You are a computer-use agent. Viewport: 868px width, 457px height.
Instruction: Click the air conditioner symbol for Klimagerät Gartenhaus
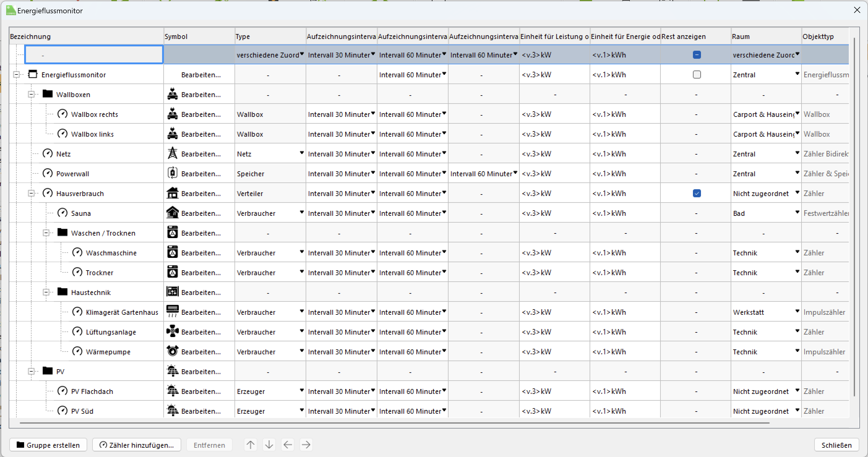[x=172, y=312]
